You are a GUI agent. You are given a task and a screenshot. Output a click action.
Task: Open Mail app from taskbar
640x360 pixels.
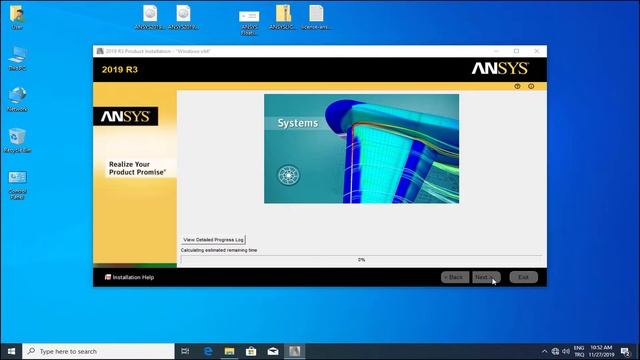[x=273, y=351]
